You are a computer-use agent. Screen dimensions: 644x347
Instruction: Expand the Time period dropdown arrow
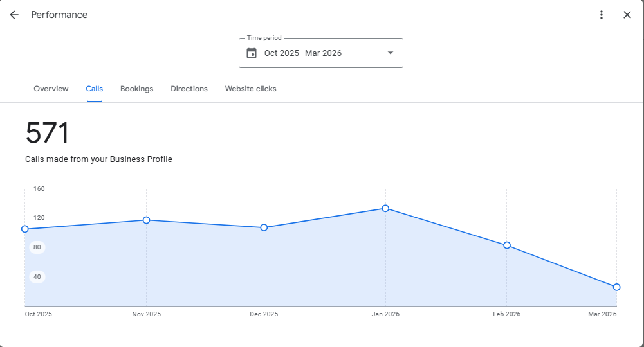pos(390,53)
